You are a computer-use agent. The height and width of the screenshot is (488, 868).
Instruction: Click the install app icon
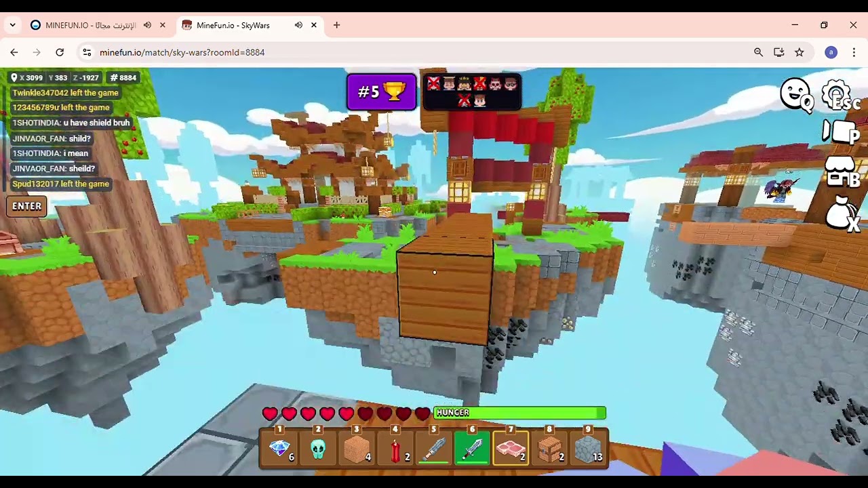point(778,52)
